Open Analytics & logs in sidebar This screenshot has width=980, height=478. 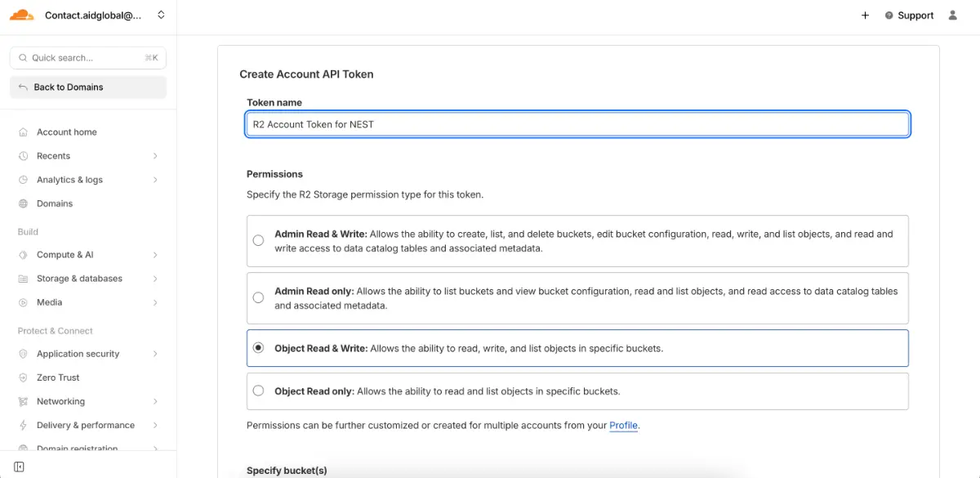coord(69,180)
